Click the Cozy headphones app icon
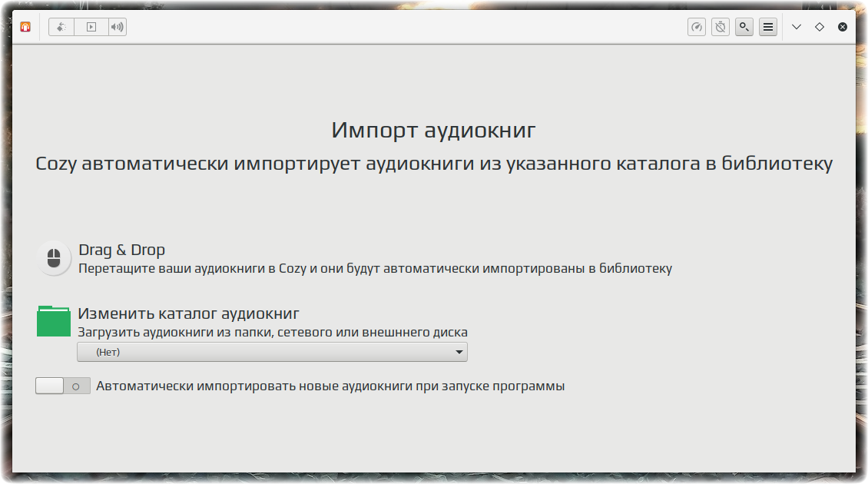 tap(25, 27)
